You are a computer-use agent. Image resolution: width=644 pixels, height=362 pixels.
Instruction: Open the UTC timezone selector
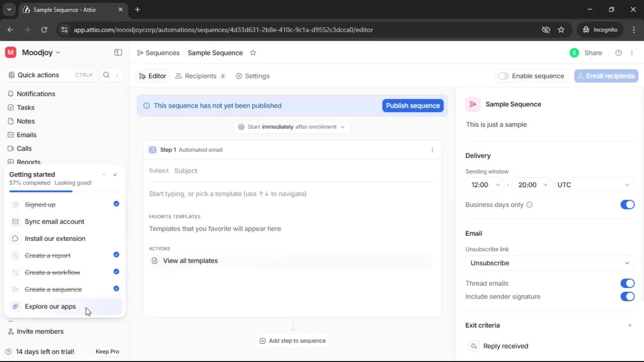[x=594, y=184]
